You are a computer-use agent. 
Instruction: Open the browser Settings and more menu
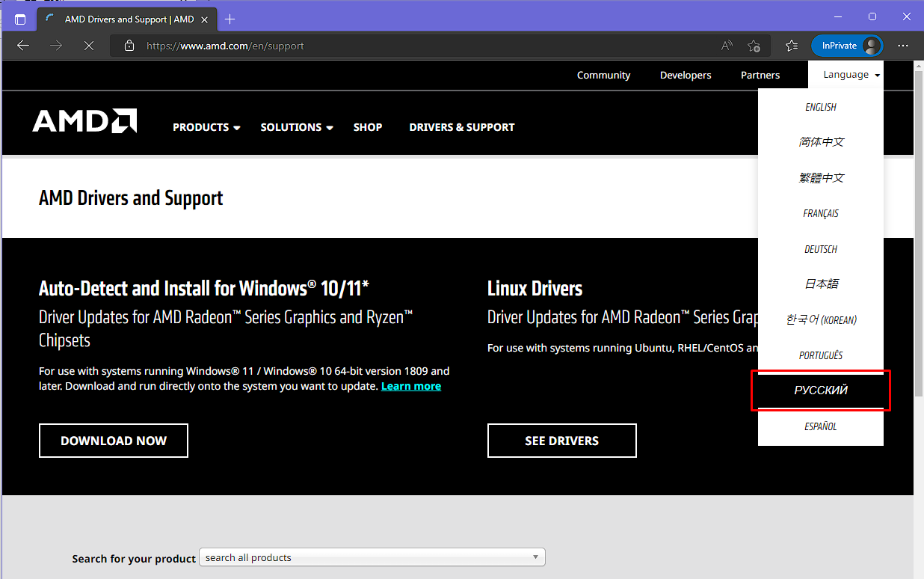pos(903,46)
